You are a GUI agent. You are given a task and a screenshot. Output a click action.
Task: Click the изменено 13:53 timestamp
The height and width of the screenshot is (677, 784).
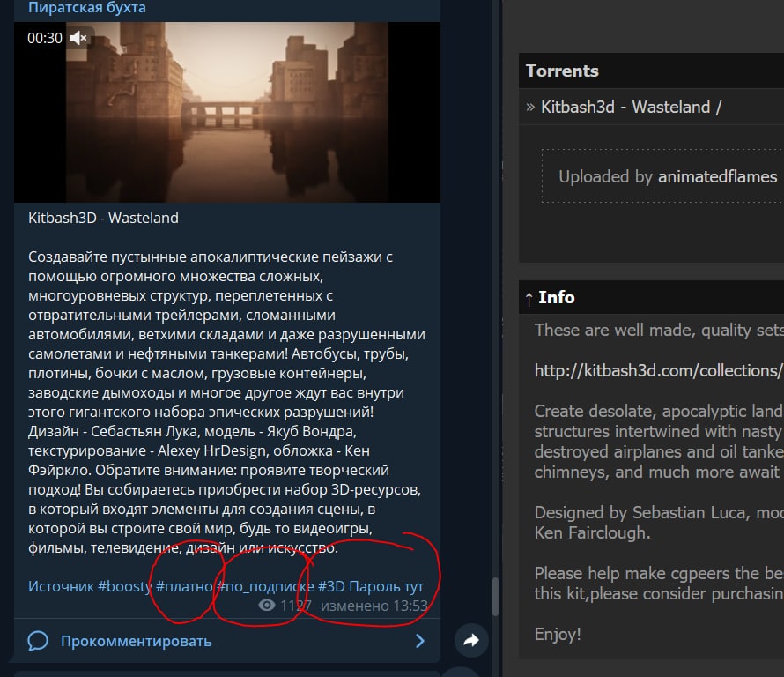(374, 606)
